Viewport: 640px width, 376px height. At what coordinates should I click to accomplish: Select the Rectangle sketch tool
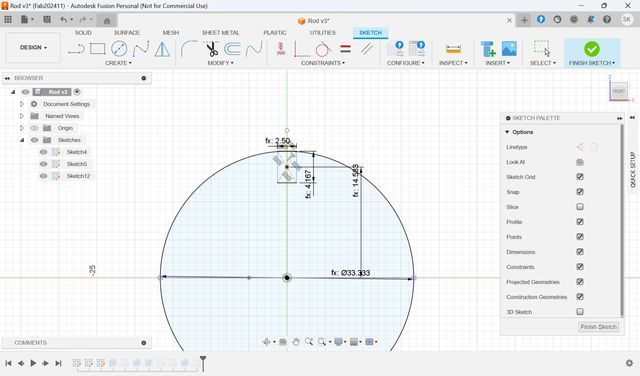98,49
